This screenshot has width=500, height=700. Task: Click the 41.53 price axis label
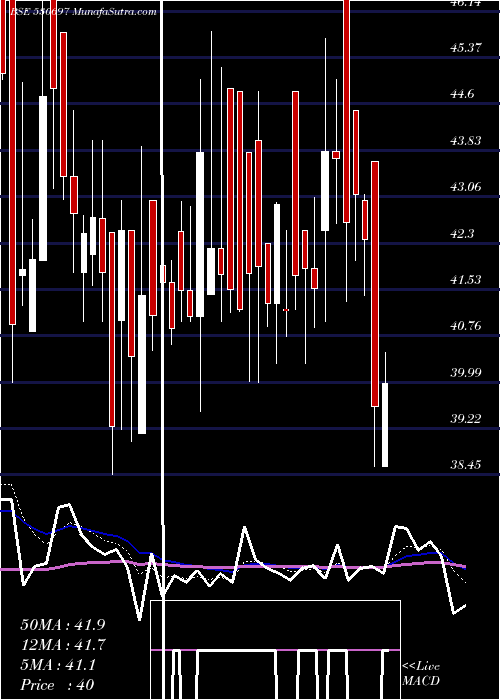click(466, 279)
